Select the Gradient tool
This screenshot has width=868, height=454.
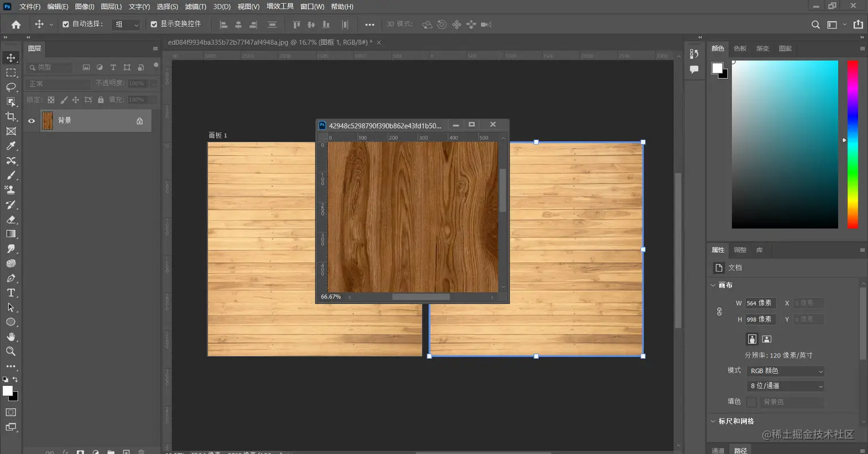tap(11, 234)
